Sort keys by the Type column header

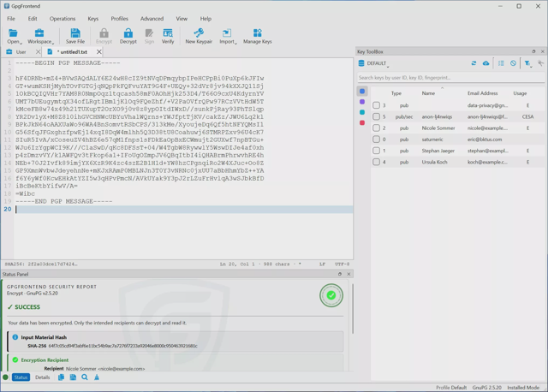click(396, 93)
